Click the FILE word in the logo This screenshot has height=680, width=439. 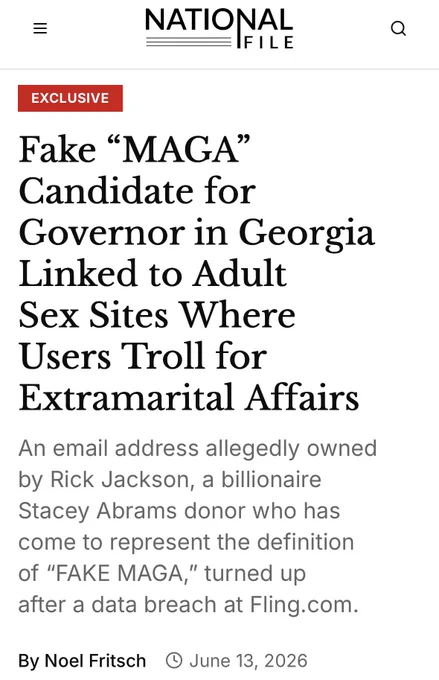[269, 42]
